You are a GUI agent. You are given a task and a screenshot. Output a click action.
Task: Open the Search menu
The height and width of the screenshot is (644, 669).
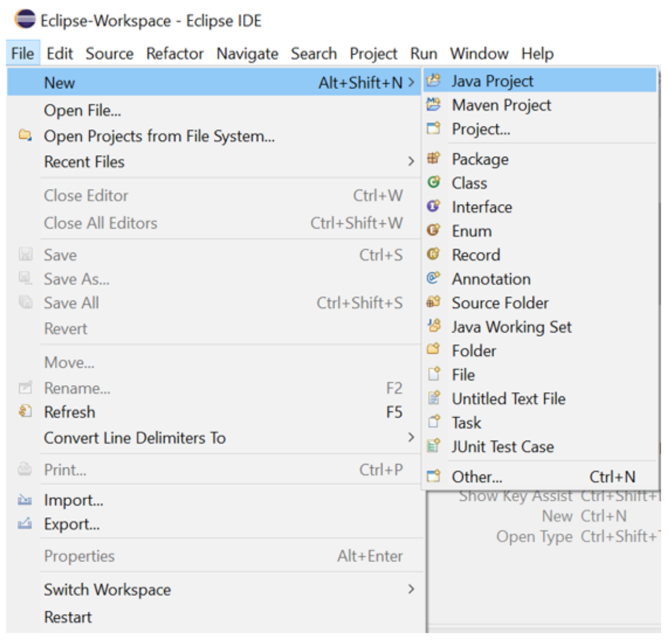coord(314,54)
